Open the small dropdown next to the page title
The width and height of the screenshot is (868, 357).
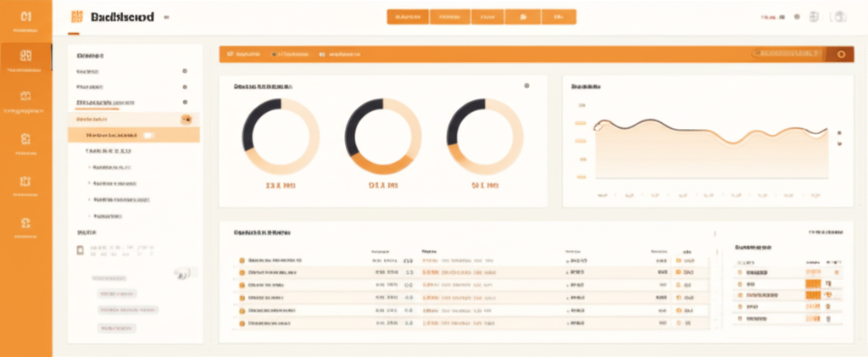[x=166, y=17]
